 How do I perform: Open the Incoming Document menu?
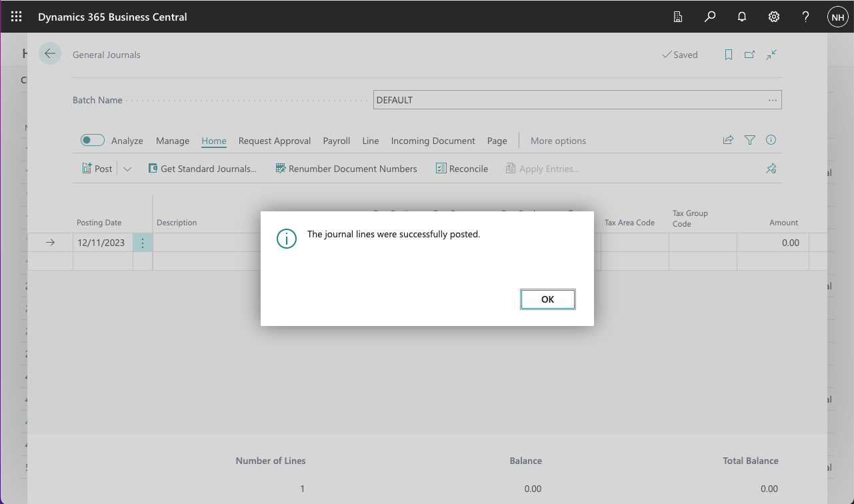pyautogui.click(x=433, y=141)
